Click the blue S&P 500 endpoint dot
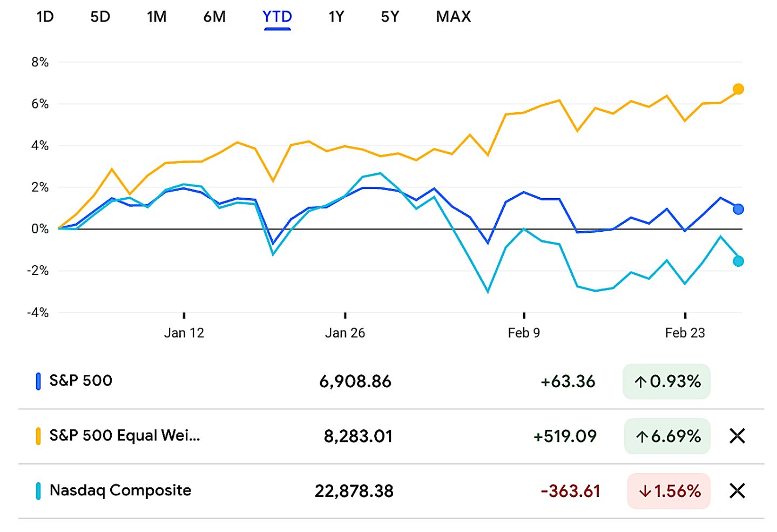 (738, 209)
